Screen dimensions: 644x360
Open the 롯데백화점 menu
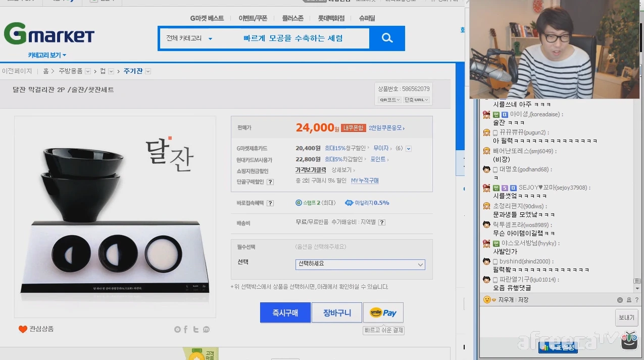click(x=331, y=18)
